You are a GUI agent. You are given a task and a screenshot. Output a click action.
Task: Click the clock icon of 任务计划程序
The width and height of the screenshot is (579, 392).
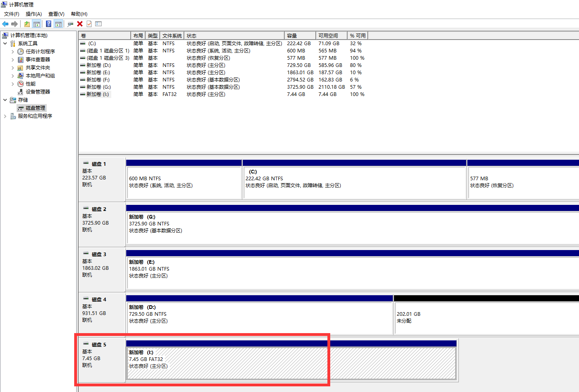click(x=21, y=52)
